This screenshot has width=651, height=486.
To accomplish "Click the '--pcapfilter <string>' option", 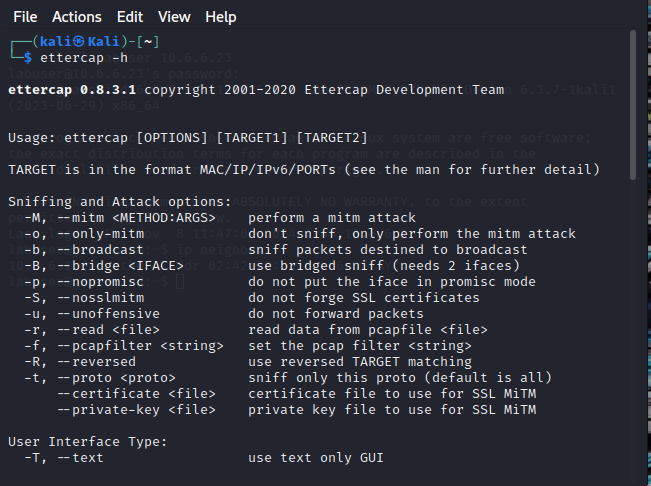I will pyautogui.click(x=140, y=346).
